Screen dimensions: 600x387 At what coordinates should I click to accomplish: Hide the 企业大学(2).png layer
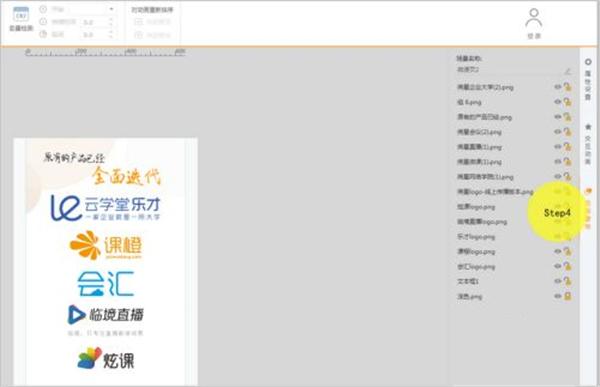558,87
